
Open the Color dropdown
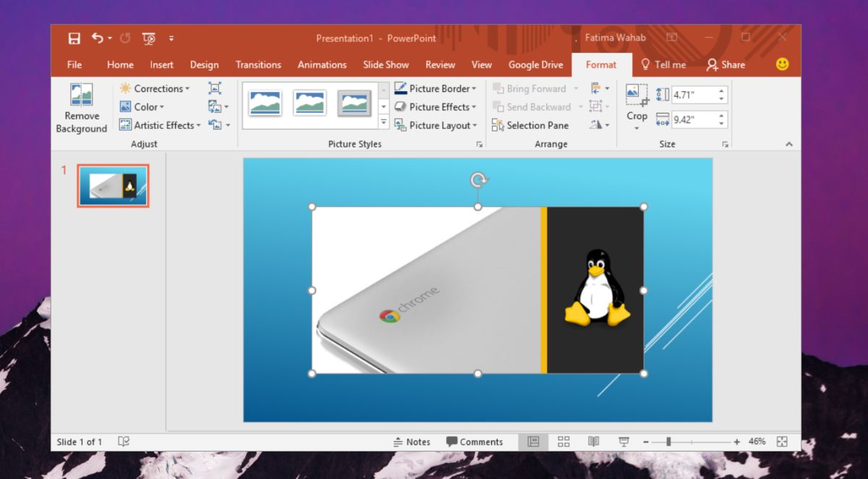click(x=142, y=106)
